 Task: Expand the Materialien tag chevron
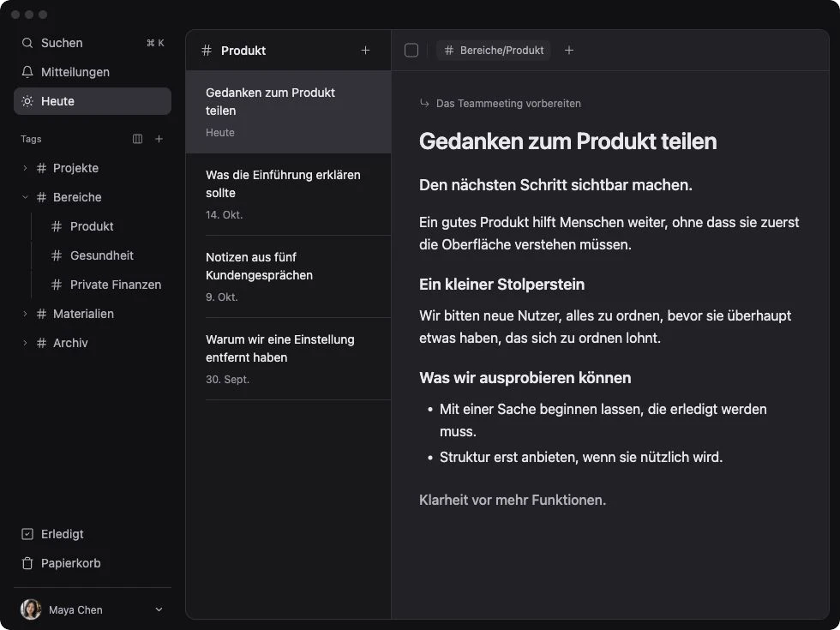coord(25,314)
